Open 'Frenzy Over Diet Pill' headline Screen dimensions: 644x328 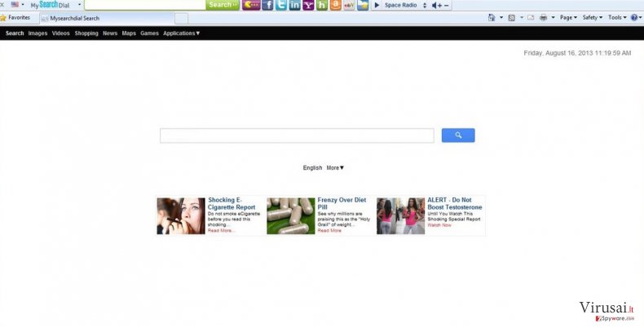342,203
